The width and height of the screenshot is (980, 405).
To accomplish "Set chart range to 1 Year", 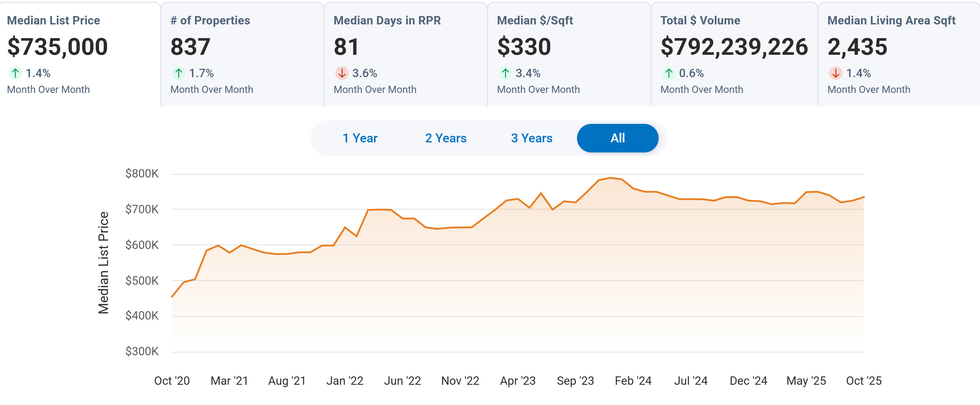I will (360, 138).
